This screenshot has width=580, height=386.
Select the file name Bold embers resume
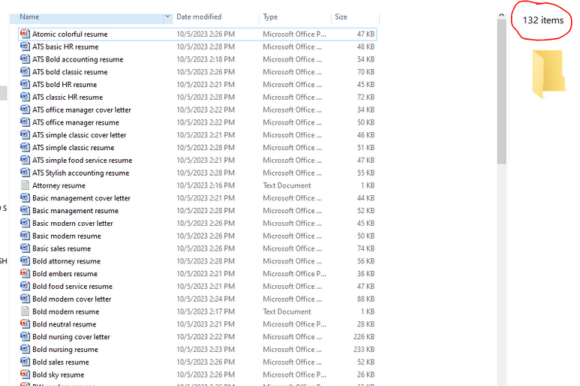click(x=65, y=273)
